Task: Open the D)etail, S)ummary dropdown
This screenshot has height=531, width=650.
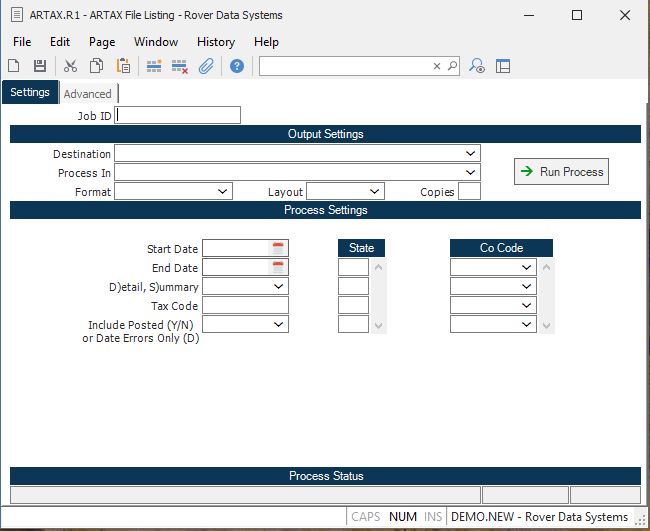Action: [x=278, y=286]
